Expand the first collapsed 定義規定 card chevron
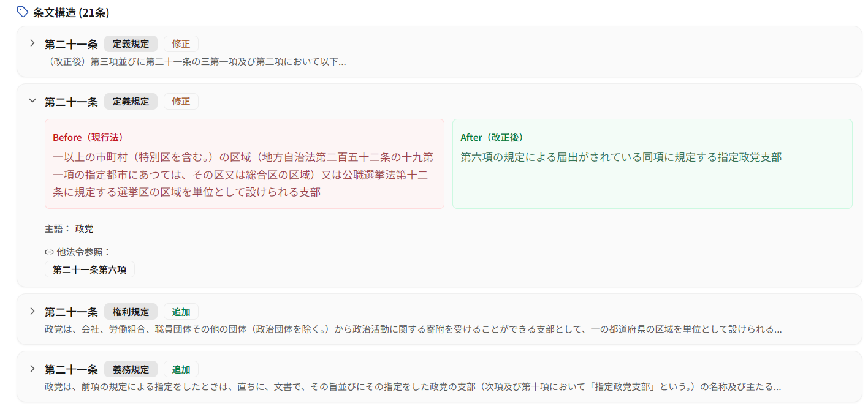 click(x=32, y=43)
